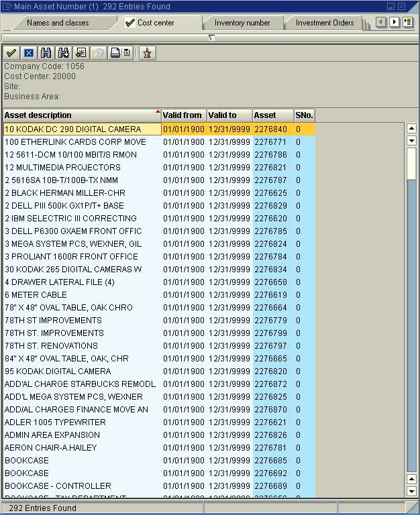This screenshot has height=515, width=420.
Task: Select 2 DELL PIII 500K GX1P/T+ BASE row
Action: pyautogui.click(x=160, y=206)
